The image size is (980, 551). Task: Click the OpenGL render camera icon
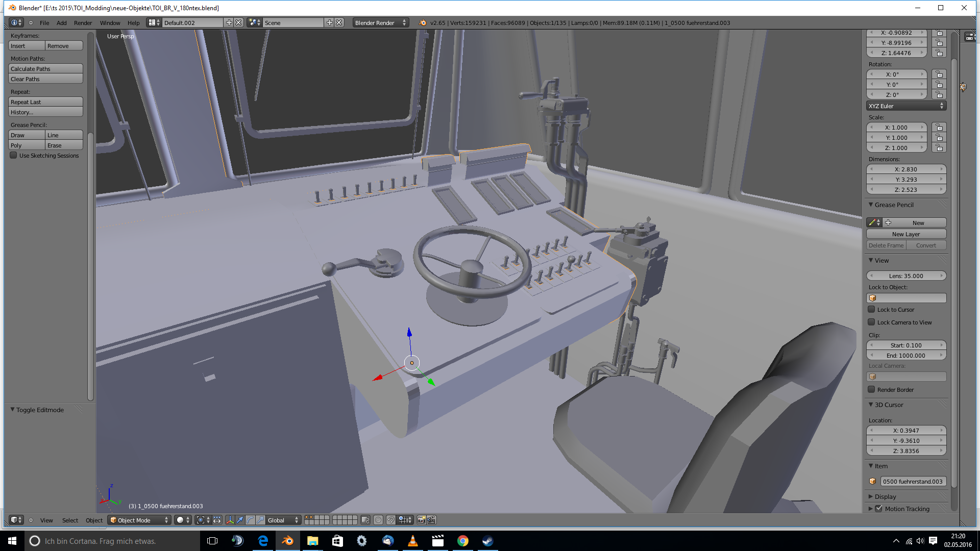click(421, 520)
